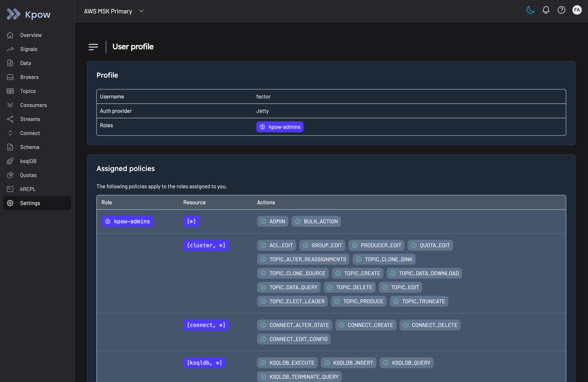This screenshot has width=588, height=382.
Task: Click TOPIC_CLONE_SOURCE chip
Action: 293,273
